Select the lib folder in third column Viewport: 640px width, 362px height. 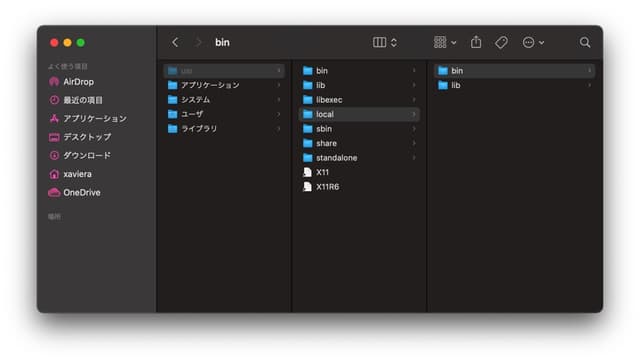[515, 85]
